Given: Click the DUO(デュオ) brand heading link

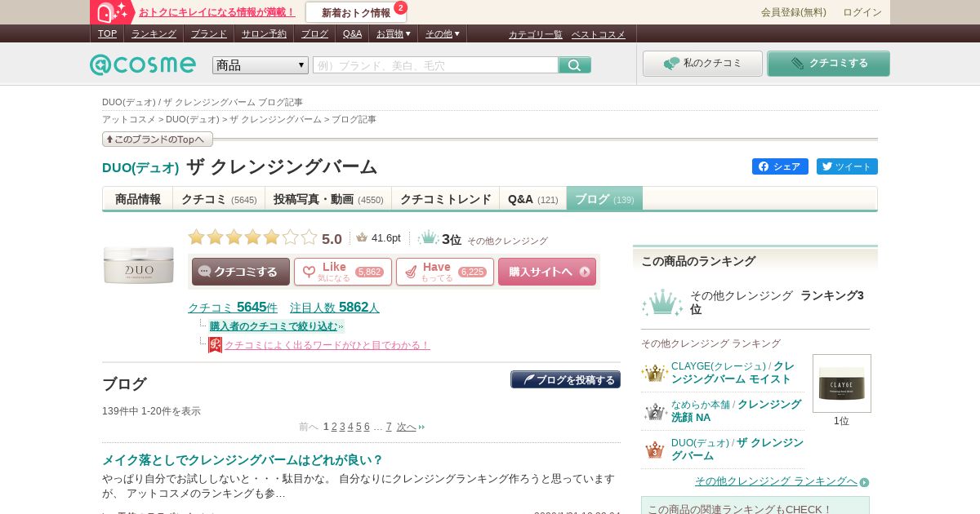Looking at the screenshot, I should 140,167.
